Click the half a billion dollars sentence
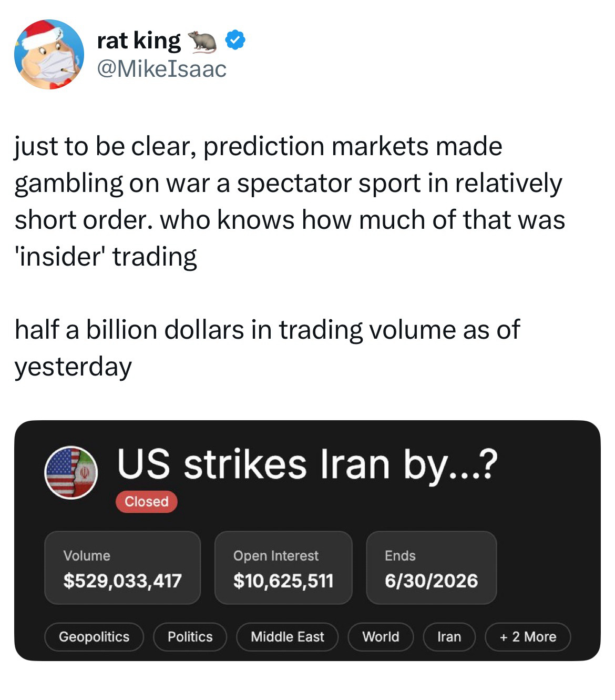Screen dimensions: 615x700 267,348
